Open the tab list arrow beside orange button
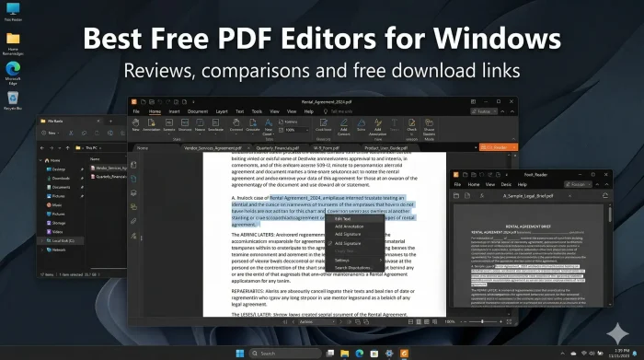Viewport: 644px width, 360px height. (x=476, y=147)
